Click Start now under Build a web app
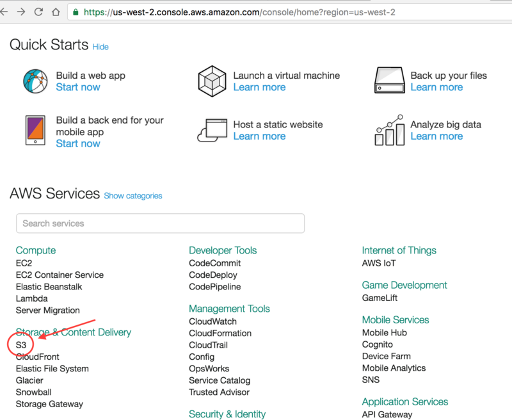The width and height of the screenshot is (512, 420). [x=78, y=87]
